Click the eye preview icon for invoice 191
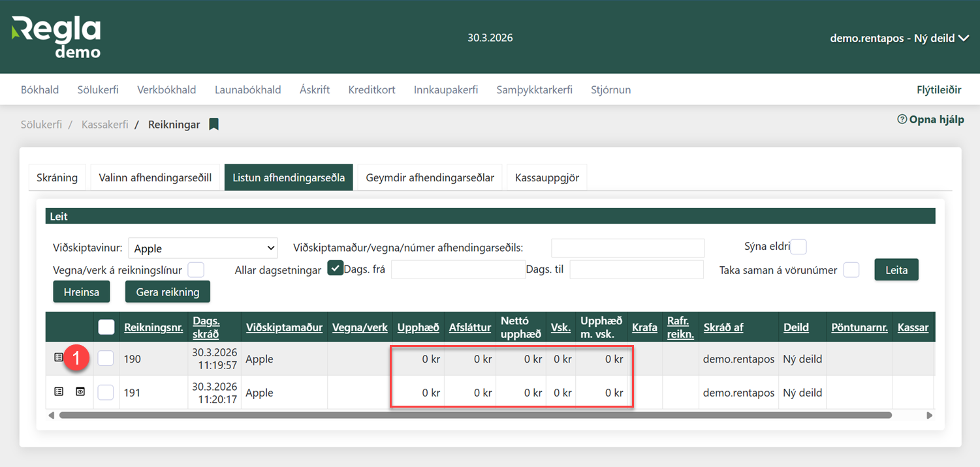Image resolution: width=980 pixels, height=467 pixels. click(x=80, y=391)
